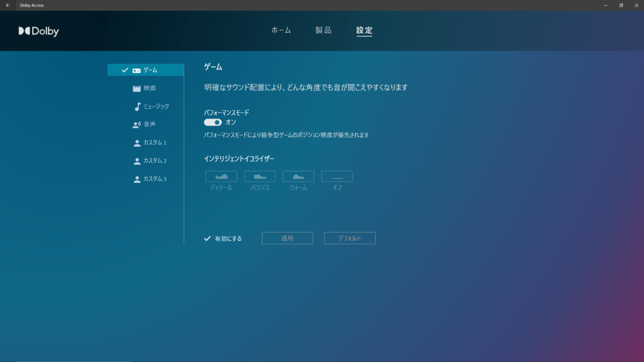Choose the バランス equalizer preset

coord(260,176)
